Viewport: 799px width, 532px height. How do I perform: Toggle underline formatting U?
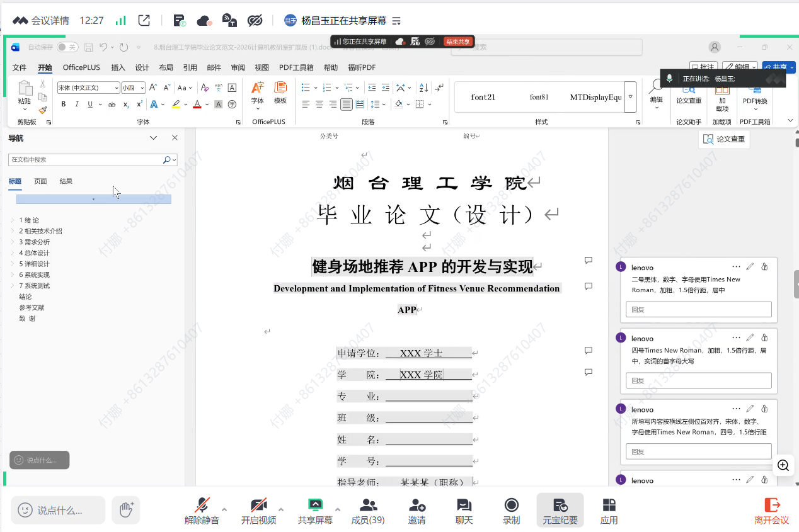[90, 104]
